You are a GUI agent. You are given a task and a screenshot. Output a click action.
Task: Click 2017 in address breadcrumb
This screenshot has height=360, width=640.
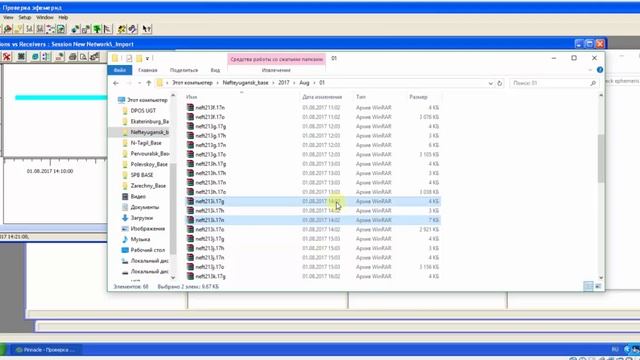284,83
